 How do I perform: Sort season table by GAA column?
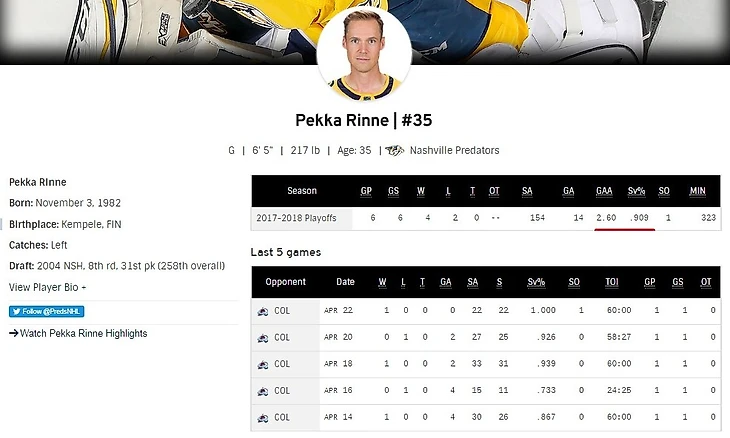click(604, 191)
